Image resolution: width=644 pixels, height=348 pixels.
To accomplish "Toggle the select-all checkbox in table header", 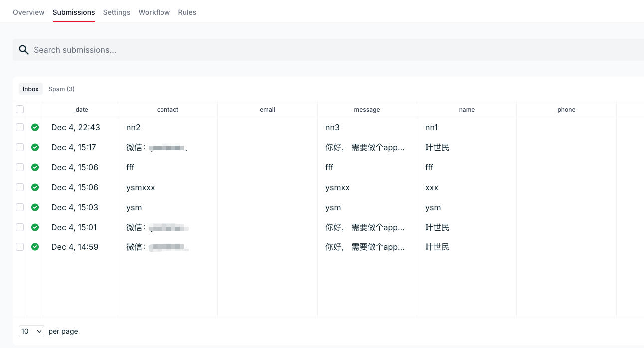I will [20, 109].
